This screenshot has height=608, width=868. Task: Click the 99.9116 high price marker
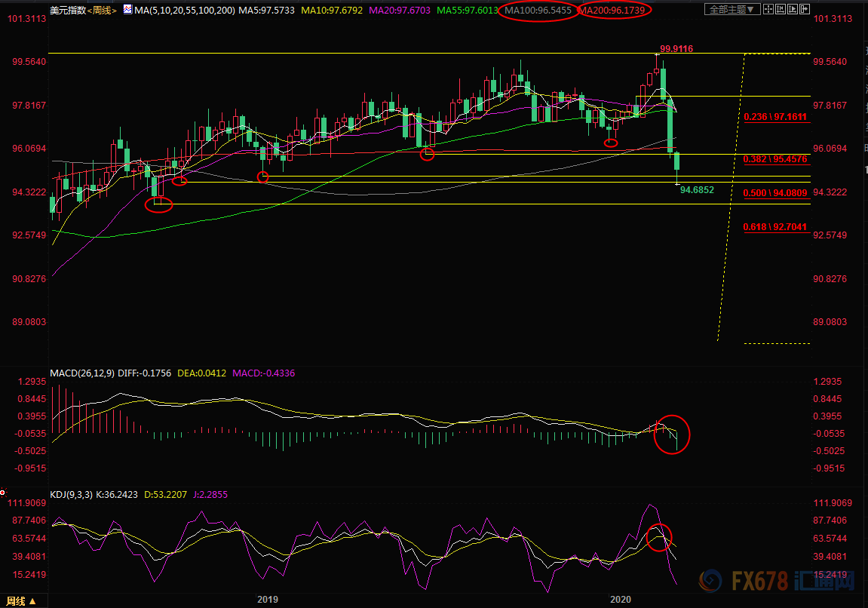point(676,49)
